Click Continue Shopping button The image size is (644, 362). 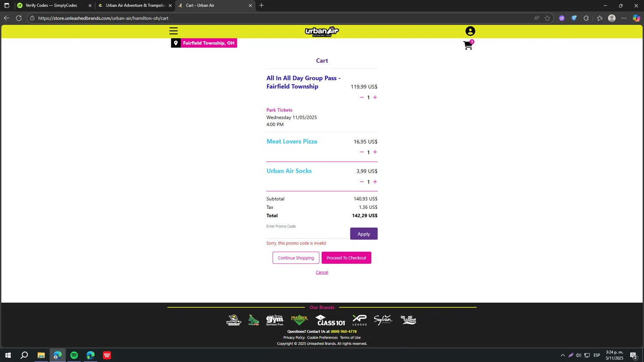296,258
